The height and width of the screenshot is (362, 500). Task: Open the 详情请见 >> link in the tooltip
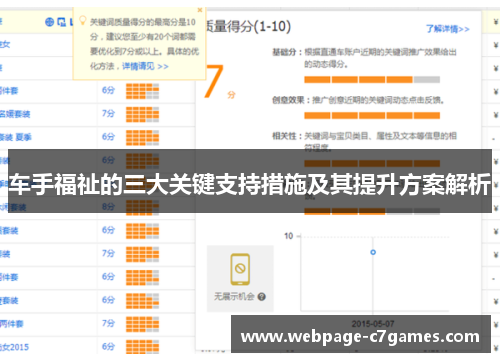pos(145,66)
